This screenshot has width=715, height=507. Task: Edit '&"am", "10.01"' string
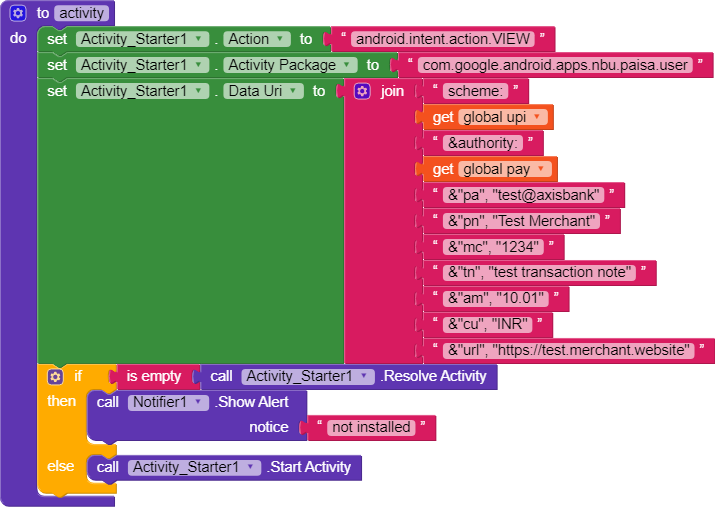pos(496,298)
